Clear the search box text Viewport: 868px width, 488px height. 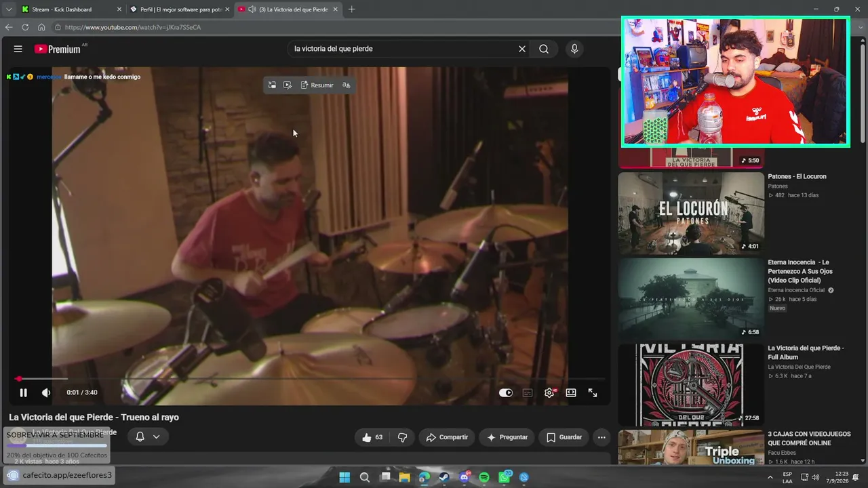point(522,49)
